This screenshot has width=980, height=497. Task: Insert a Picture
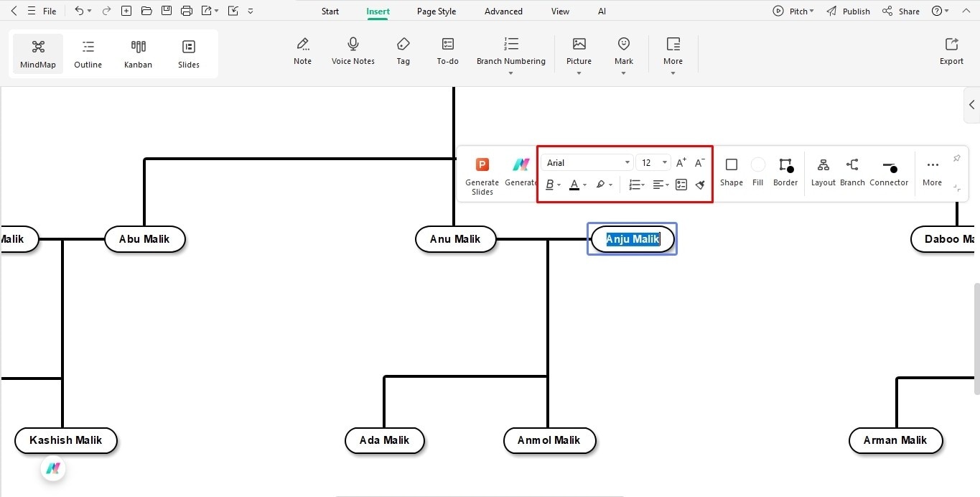(x=579, y=50)
